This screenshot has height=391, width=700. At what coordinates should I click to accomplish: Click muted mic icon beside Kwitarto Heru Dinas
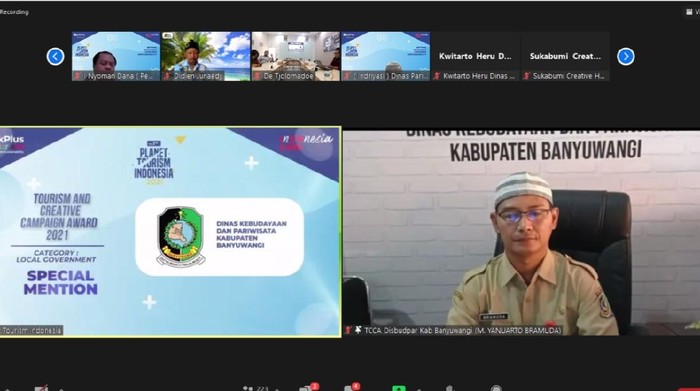click(437, 76)
